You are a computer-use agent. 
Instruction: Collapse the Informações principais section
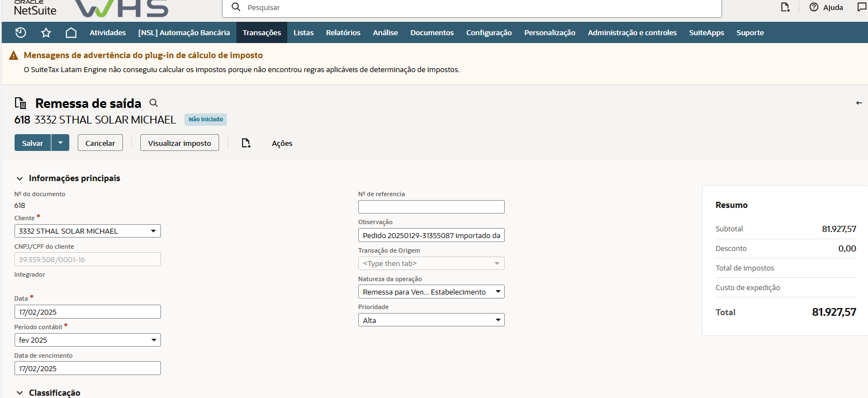20,178
